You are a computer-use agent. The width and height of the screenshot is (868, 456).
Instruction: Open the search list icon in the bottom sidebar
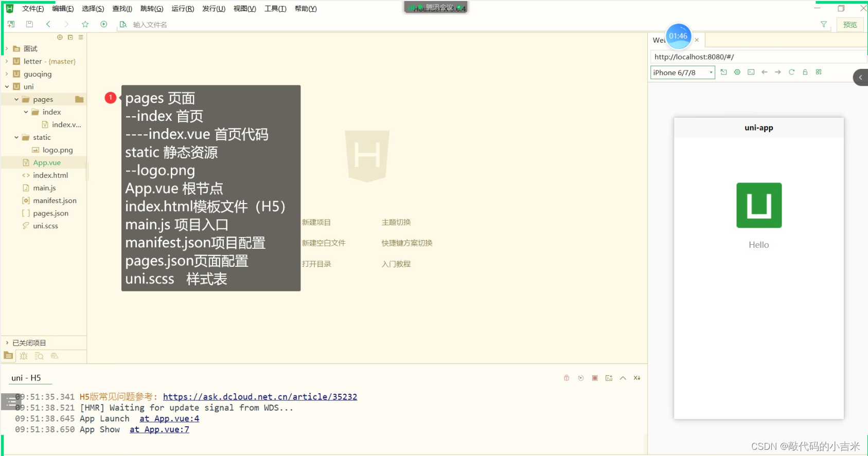[x=39, y=356]
